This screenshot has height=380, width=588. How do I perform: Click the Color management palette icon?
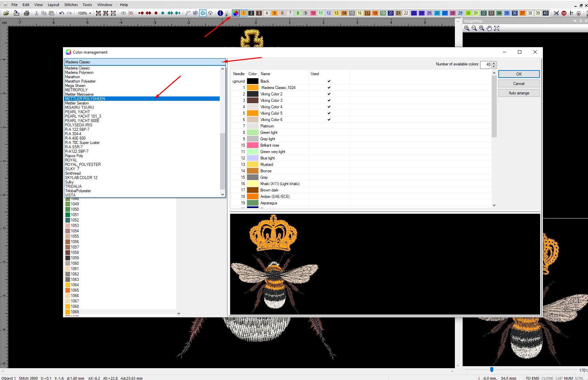pyautogui.click(x=235, y=13)
